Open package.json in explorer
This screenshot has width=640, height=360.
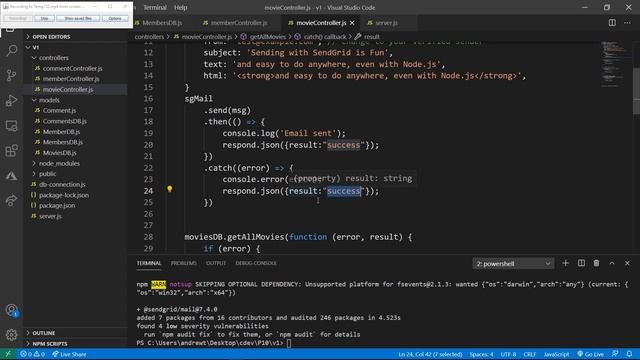click(x=57, y=205)
